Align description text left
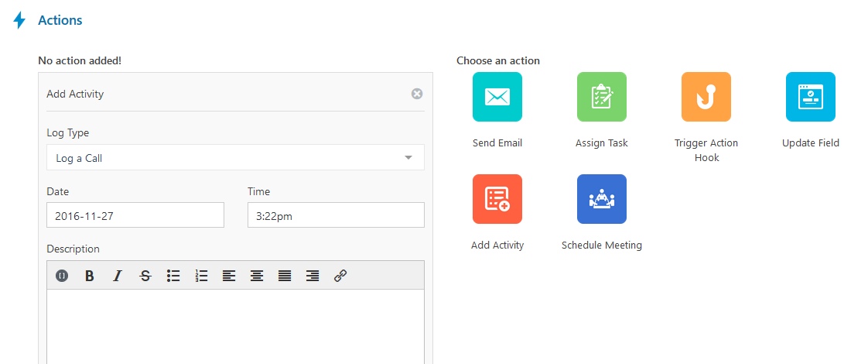Screen dimensions: 868x364 (x=229, y=276)
